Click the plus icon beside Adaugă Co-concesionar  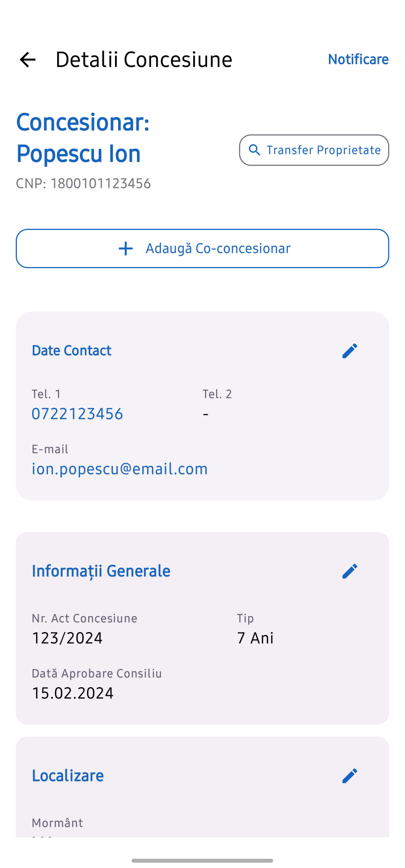(126, 249)
